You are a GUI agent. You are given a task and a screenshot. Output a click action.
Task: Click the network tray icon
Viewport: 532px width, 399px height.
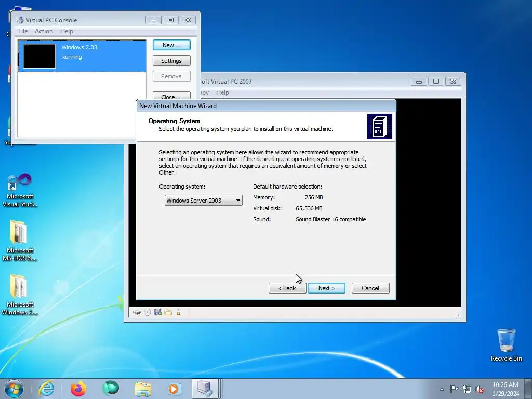(467, 389)
